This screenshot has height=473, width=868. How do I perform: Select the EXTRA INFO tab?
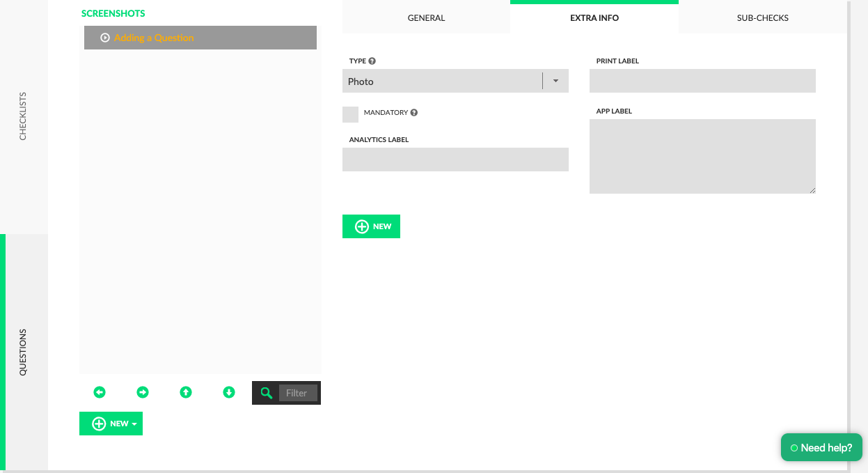594,17
